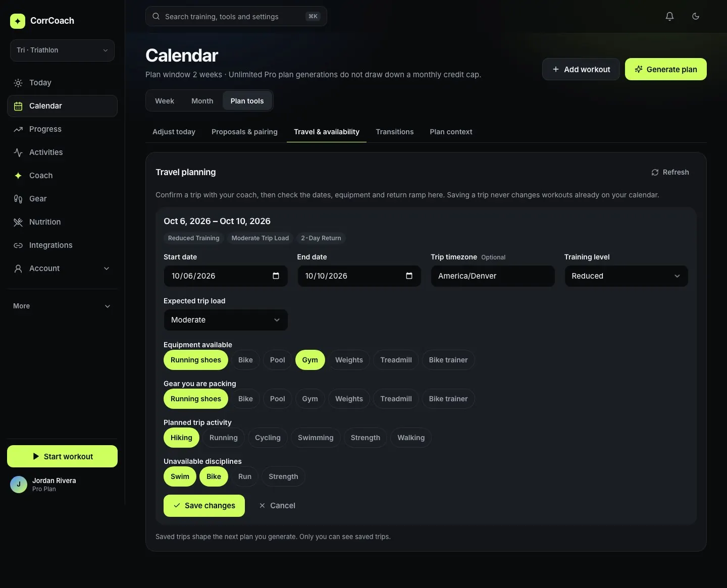The width and height of the screenshot is (727, 588).
Task: Toggle Run under Unavailable disciplines
Action: (245, 476)
